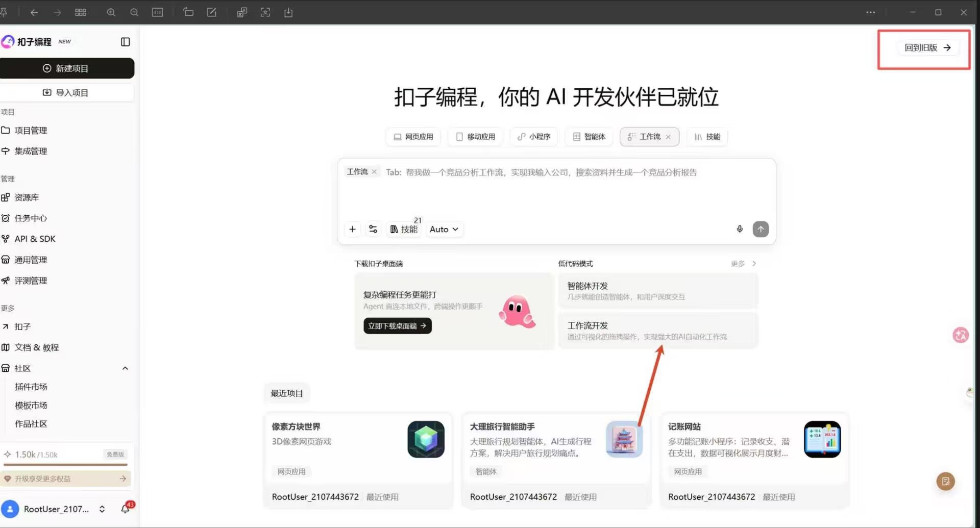The width and height of the screenshot is (980, 528).
Task: Collapse the left sidebar panel icon
Action: tap(125, 42)
